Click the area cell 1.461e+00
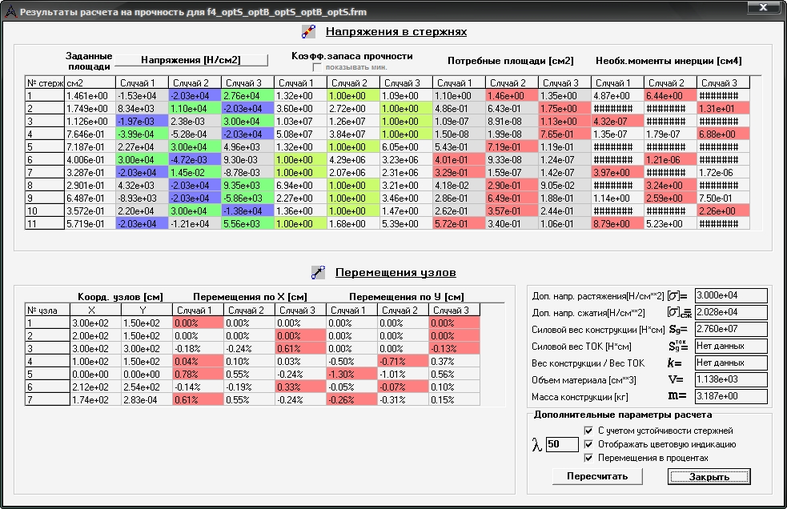This screenshot has width=787, height=509. pyautogui.click(x=90, y=96)
